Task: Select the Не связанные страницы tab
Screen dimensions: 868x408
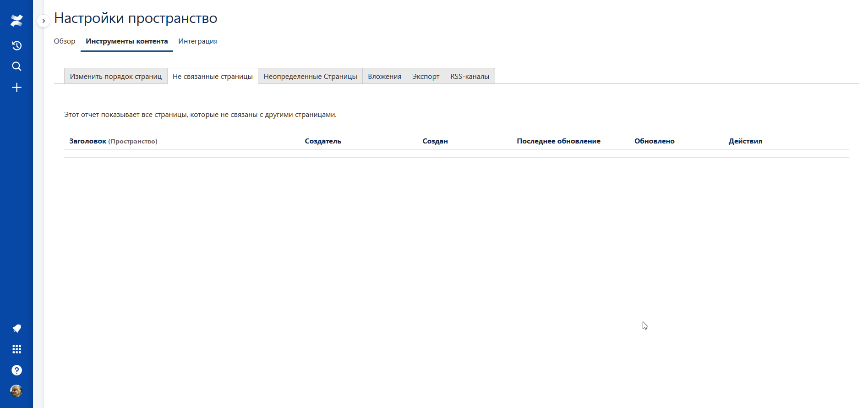Action: point(213,76)
